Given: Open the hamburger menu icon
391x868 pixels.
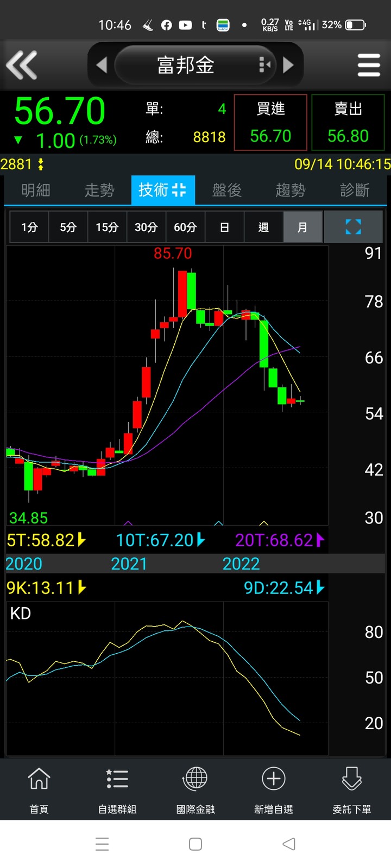Looking at the screenshot, I should coord(369,65).
